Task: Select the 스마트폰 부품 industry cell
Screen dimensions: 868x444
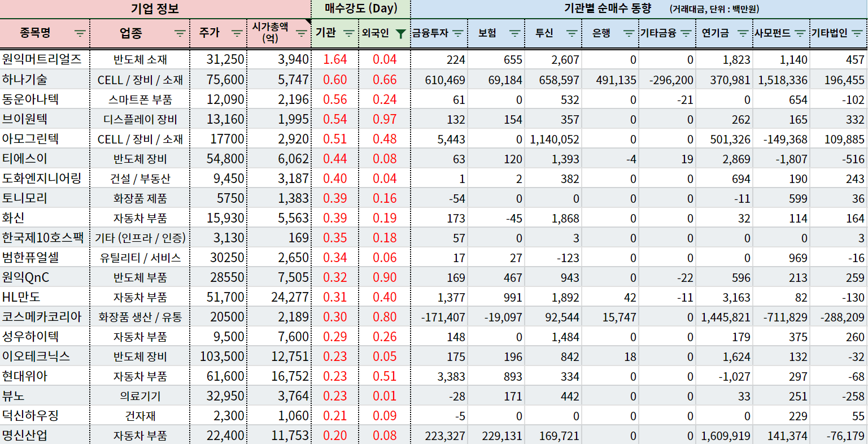Action: pyautogui.click(x=140, y=99)
